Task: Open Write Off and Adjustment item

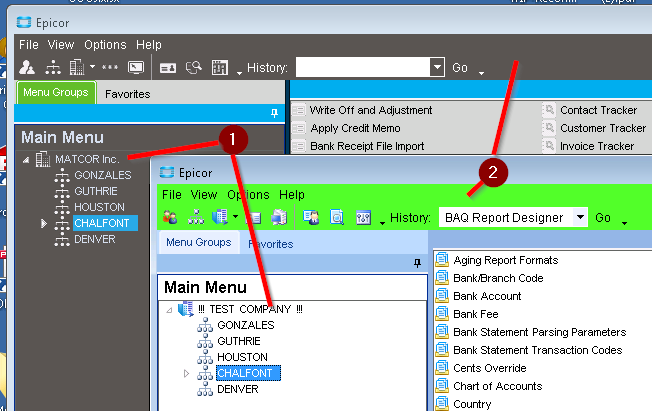Action: click(370, 110)
